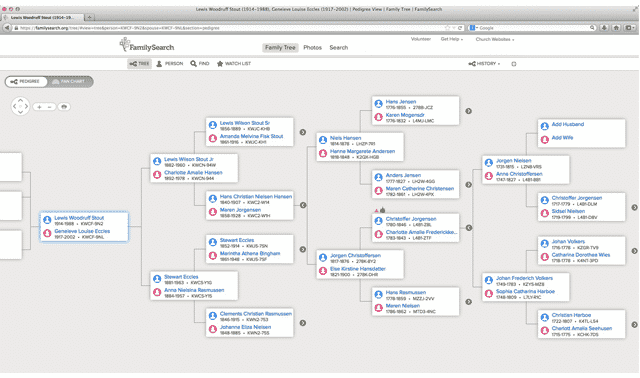
Task: Click the browser downloads icon
Action: point(604,28)
